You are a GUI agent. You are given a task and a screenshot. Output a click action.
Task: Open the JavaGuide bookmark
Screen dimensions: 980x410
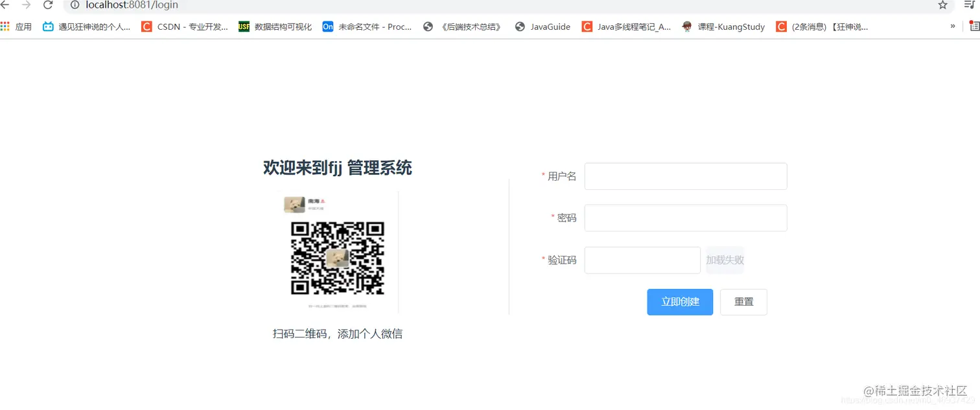pyautogui.click(x=542, y=27)
